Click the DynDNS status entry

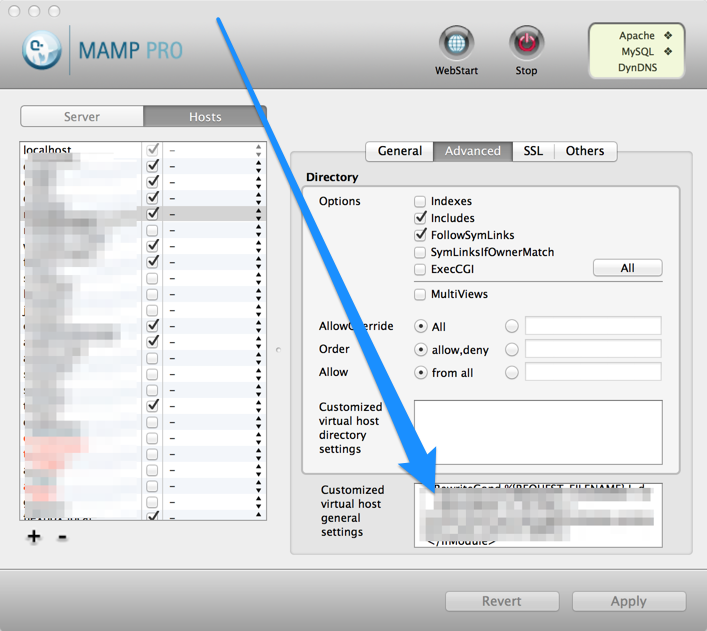pos(637,68)
